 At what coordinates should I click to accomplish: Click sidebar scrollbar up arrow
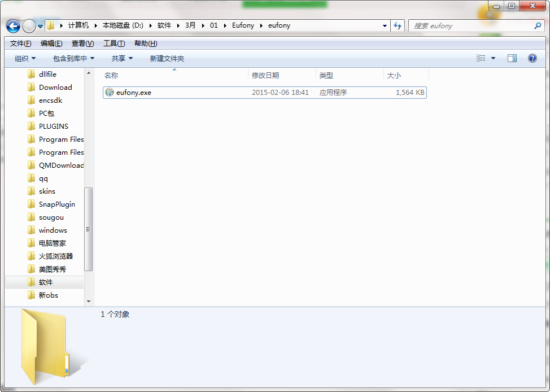[89, 73]
